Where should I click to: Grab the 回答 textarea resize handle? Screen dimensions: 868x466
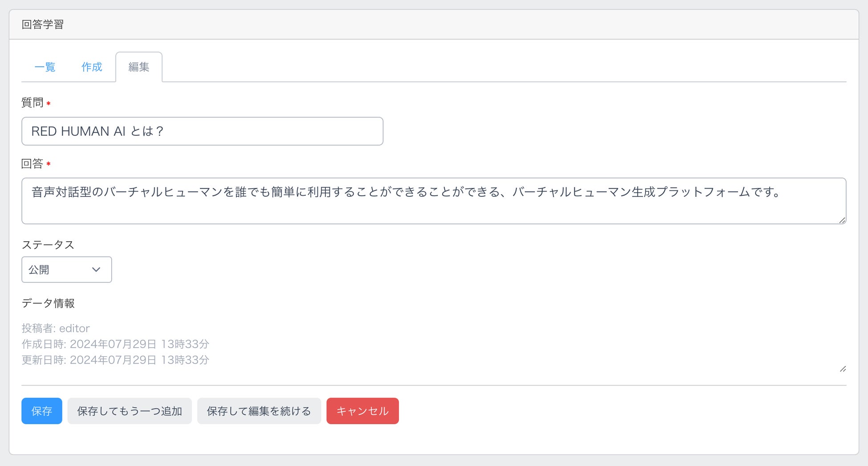842,220
